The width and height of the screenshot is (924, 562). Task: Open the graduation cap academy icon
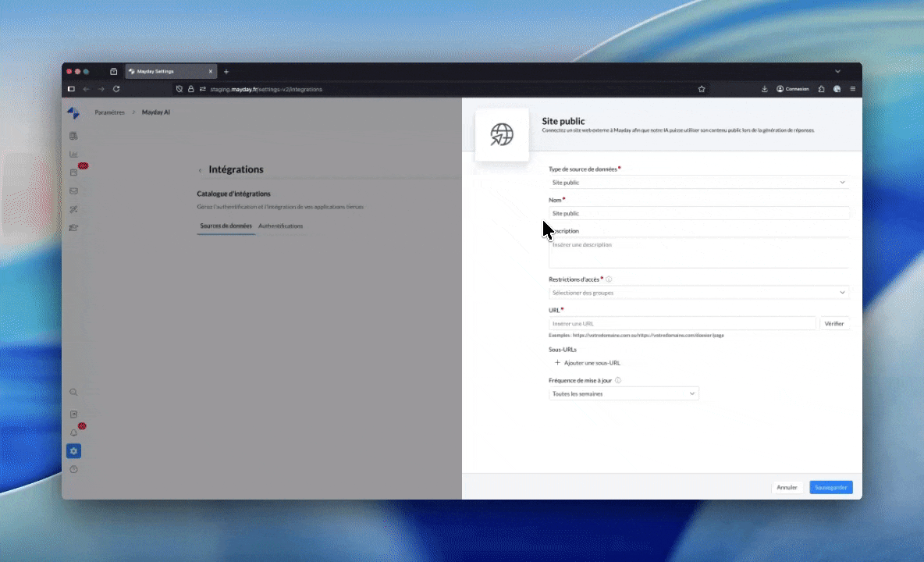[74, 228]
